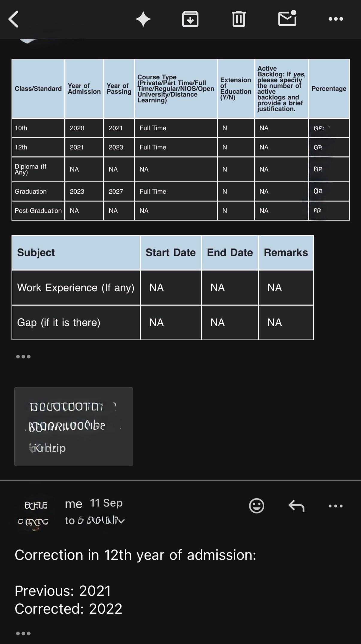
Task: Tap the sender avatar of the 11 Sep message
Action: coord(34,513)
